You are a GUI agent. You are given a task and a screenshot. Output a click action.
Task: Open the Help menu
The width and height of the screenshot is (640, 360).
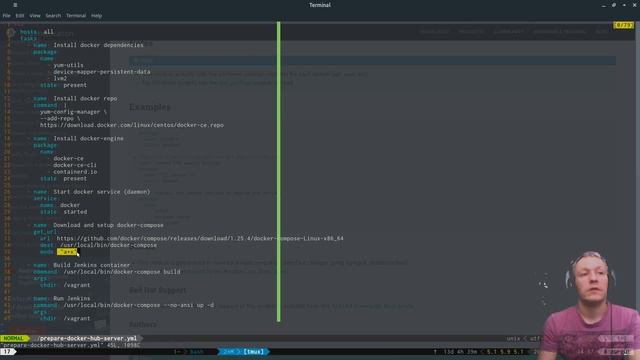[x=96, y=16]
